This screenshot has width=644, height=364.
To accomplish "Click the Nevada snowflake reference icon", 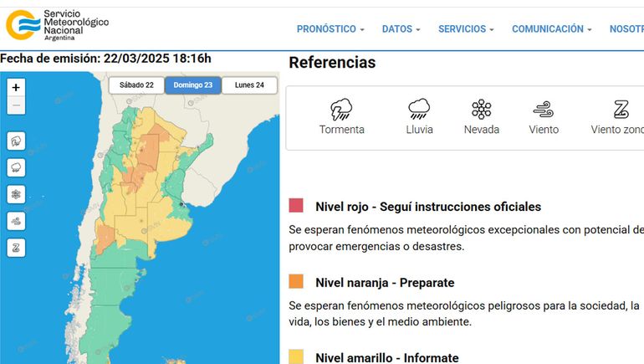I will pyautogui.click(x=481, y=110).
